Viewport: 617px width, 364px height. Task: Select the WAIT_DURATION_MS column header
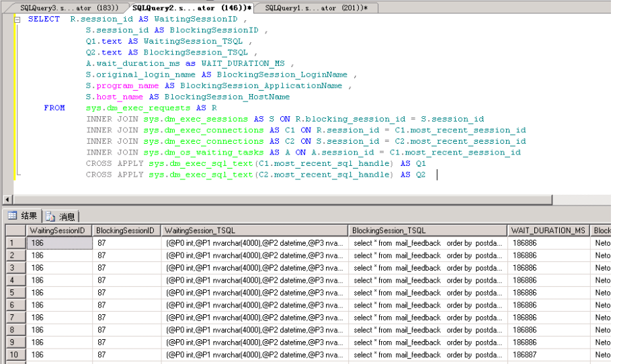548,231
